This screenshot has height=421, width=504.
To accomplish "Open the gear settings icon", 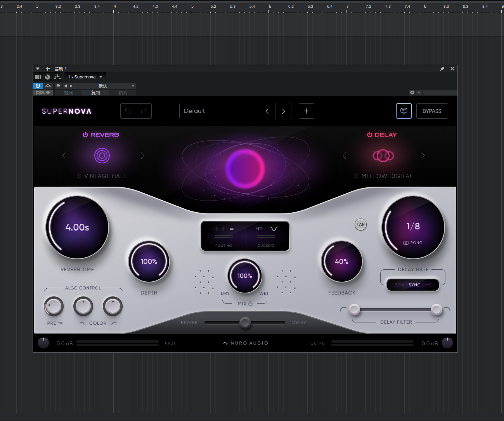I will coord(412,92).
